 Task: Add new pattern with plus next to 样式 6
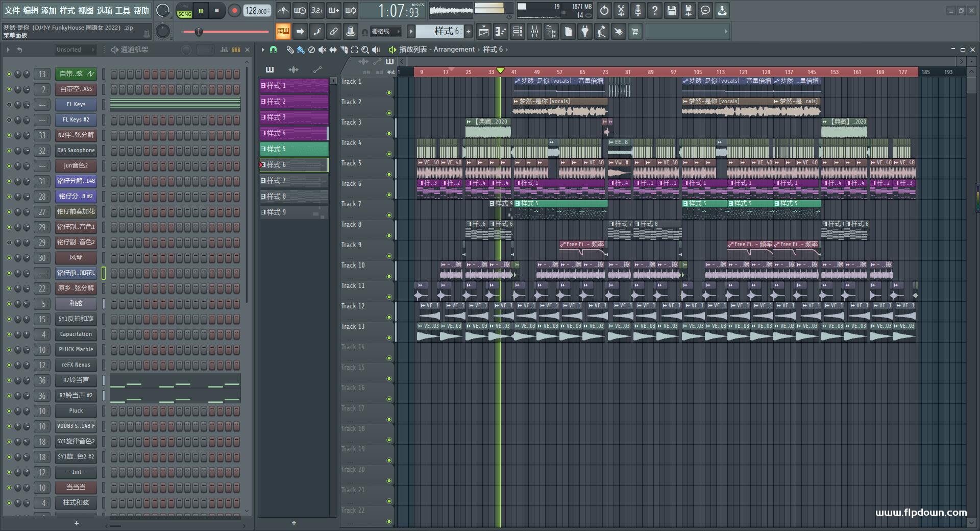click(x=468, y=32)
